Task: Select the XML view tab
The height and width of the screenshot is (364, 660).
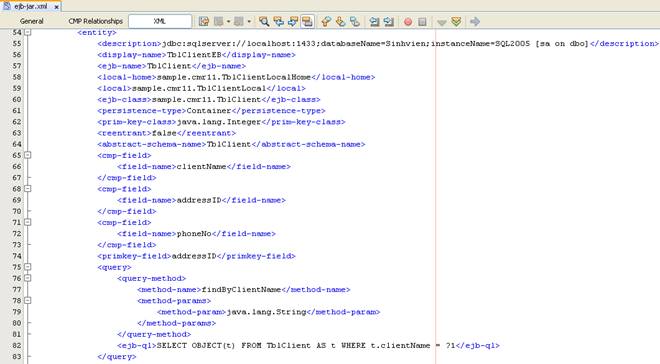Action: coord(160,21)
